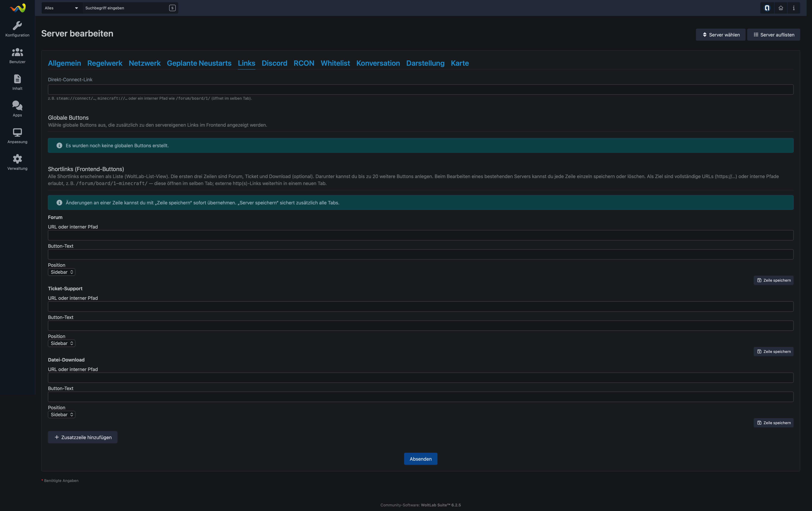Open the Inhalt document menu
Viewport: 812px width, 511px height.
click(x=17, y=83)
